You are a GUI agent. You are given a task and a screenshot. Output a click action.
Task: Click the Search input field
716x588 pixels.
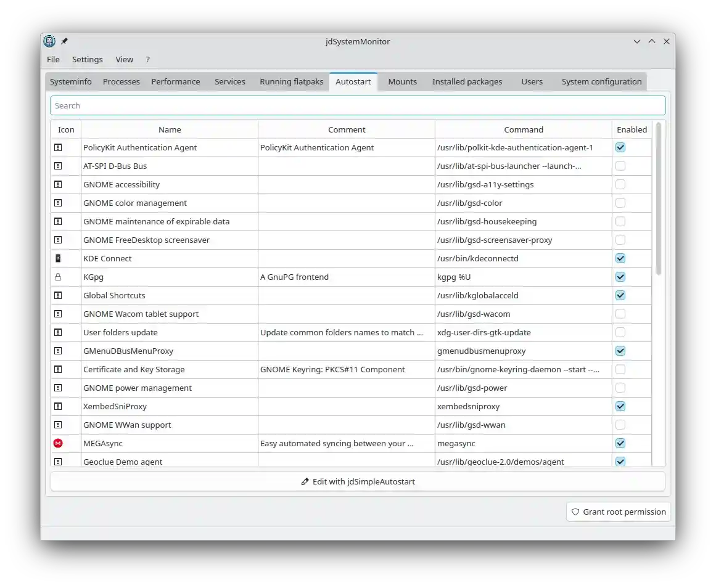[358, 105]
